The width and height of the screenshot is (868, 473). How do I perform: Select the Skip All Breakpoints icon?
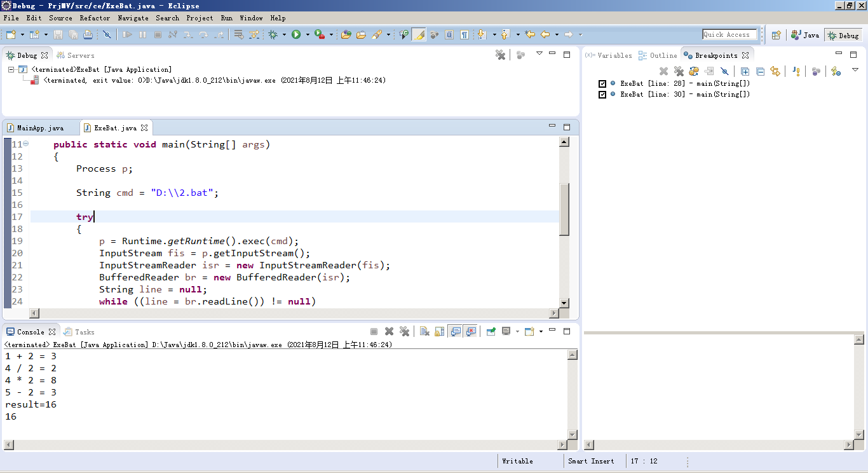pyautogui.click(x=725, y=71)
